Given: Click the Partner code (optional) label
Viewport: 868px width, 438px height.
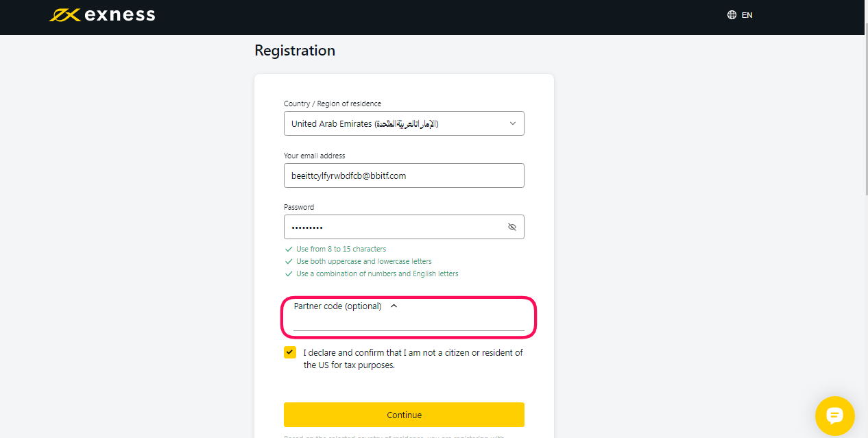Looking at the screenshot, I should coord(337,306).
